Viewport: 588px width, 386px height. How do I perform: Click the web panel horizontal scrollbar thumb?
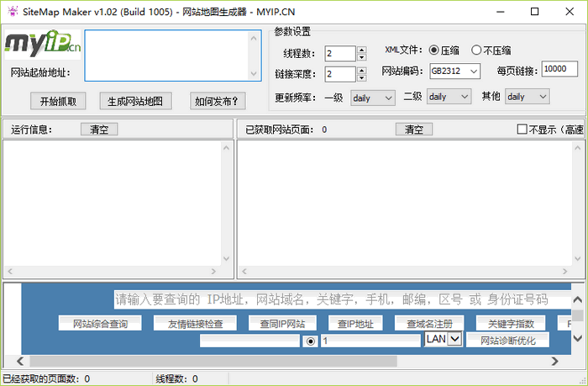(x=213, y=362)
